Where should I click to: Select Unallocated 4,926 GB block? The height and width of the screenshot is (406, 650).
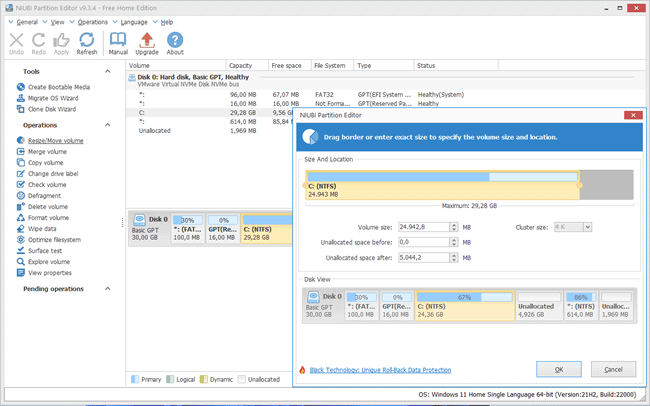(x=539, y=305)
